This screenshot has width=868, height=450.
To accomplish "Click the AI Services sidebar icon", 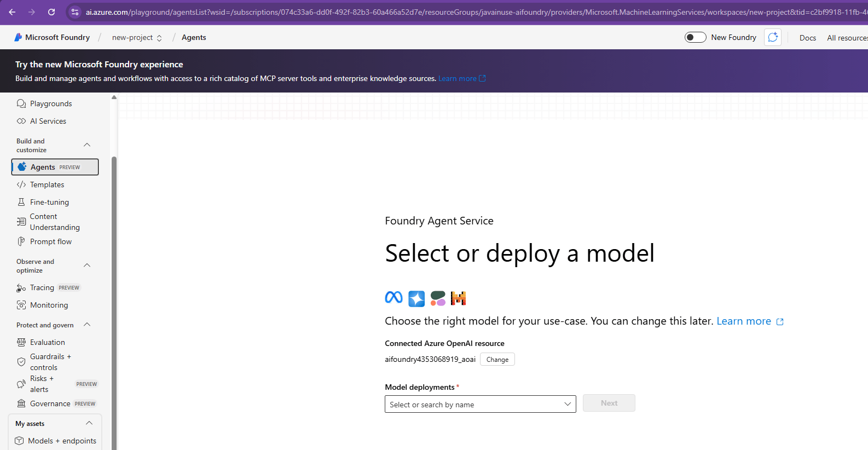I will pyautogui.click(x=21, y=121).
